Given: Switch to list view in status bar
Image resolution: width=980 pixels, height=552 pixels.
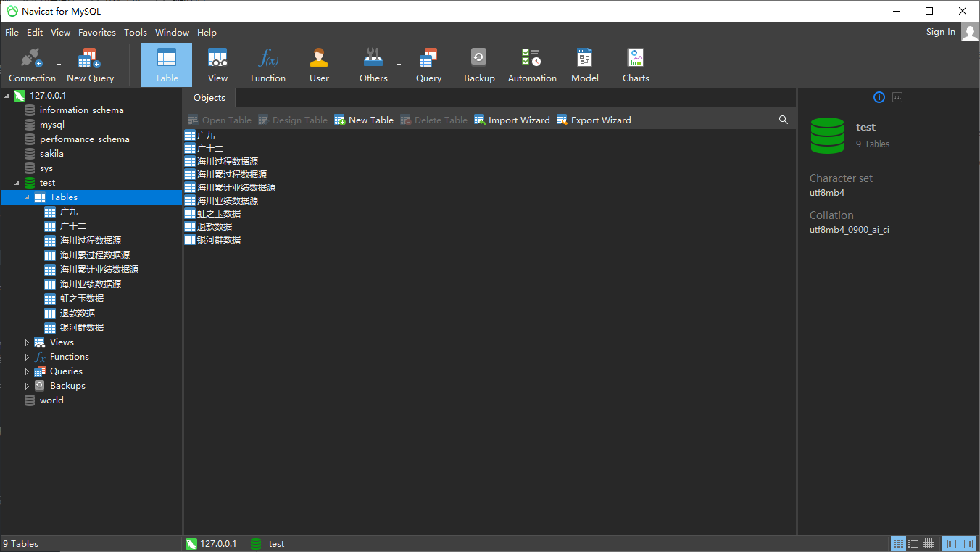Looking at the screenshot, I should point(898,544).
